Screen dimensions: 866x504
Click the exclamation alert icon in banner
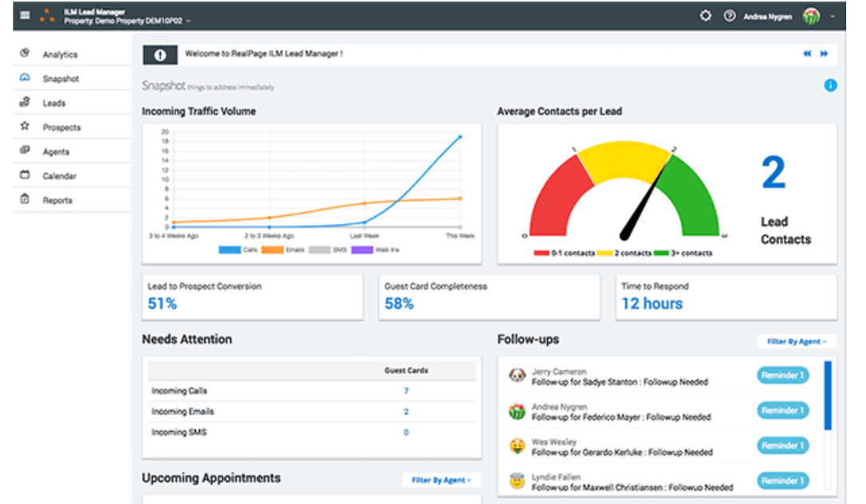[x=160, y=55]
